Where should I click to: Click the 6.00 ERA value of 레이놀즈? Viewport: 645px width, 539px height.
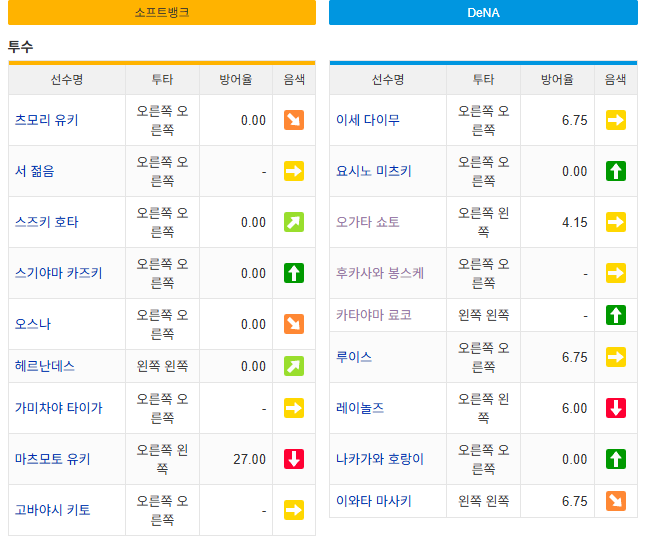(575, 408)
